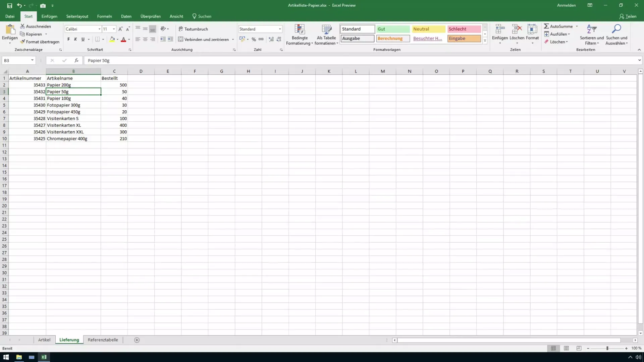
Task: Toggle Textumbruch wrap text
Action: coord(193,29)
